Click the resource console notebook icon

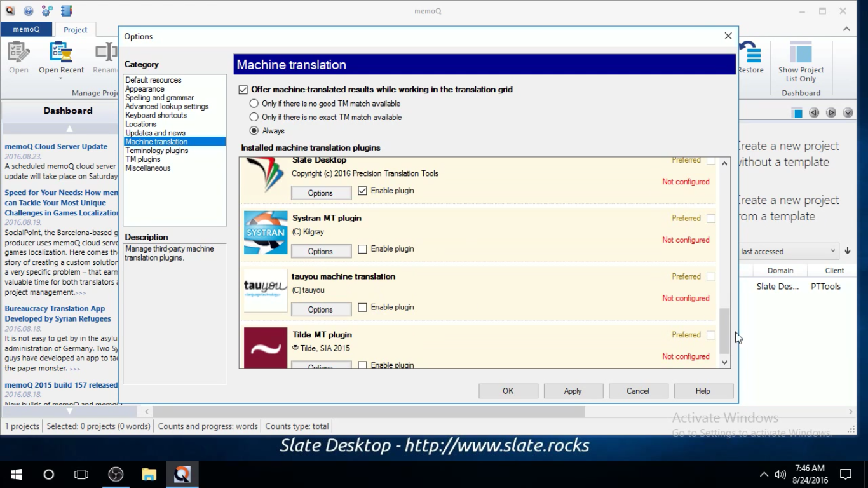coord(66,11)
